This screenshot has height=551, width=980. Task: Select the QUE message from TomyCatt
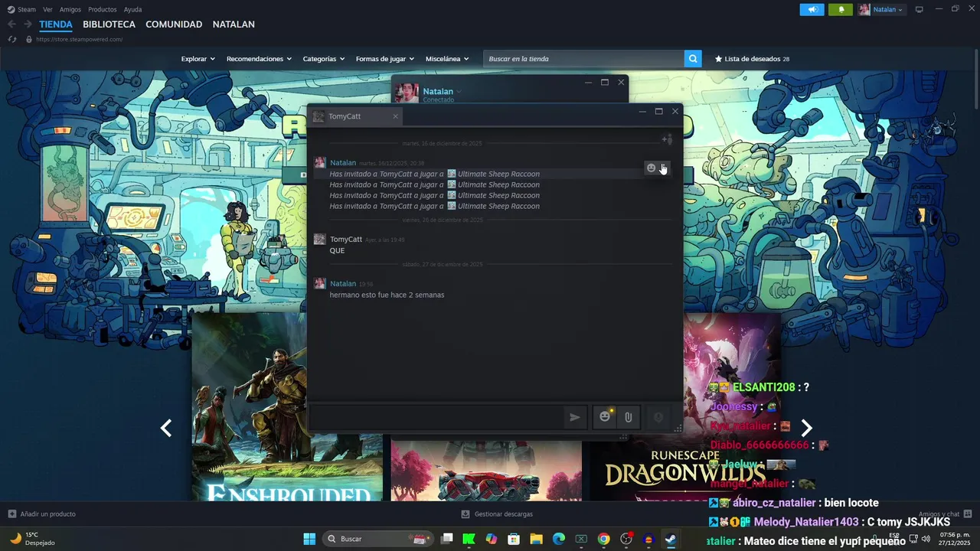[x=337, y=250]
